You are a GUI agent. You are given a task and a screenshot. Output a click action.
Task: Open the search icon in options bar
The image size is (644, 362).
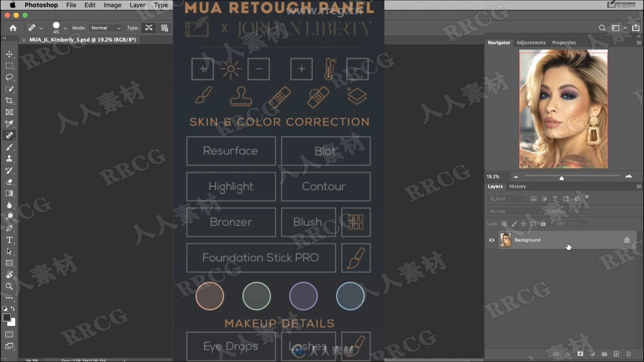[602, 28]
